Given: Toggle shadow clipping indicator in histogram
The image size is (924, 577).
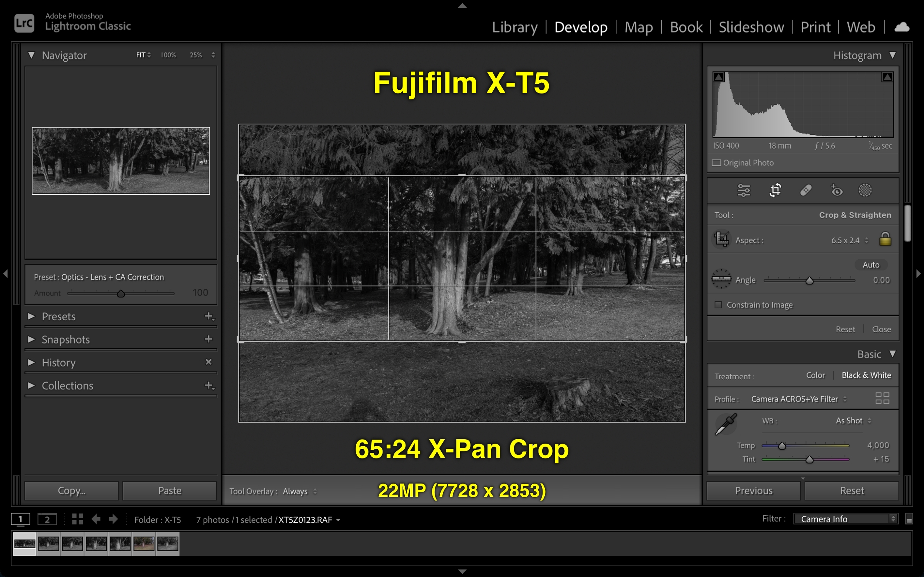Looking at the screenshot, I should click(x=719, y=77).
